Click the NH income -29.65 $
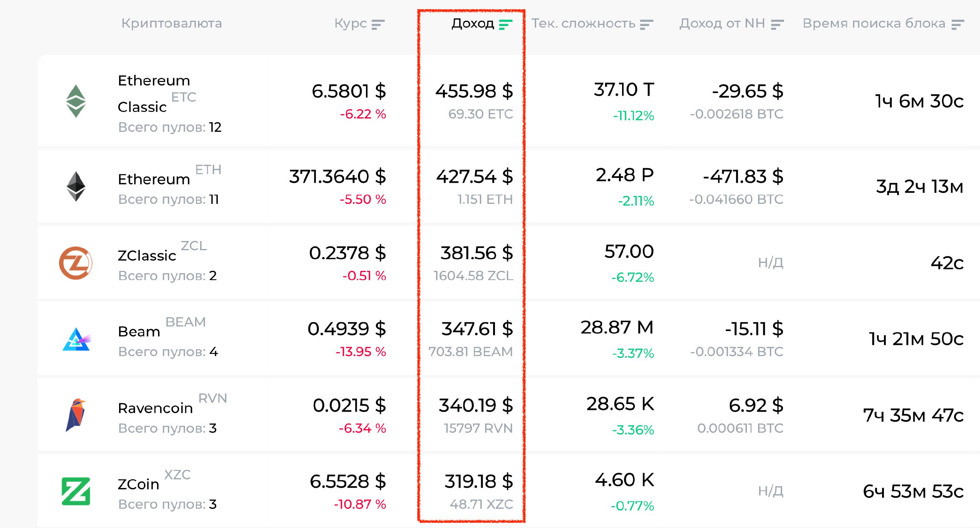The height and width of the screenshot is (528, 980). [748, 91]
